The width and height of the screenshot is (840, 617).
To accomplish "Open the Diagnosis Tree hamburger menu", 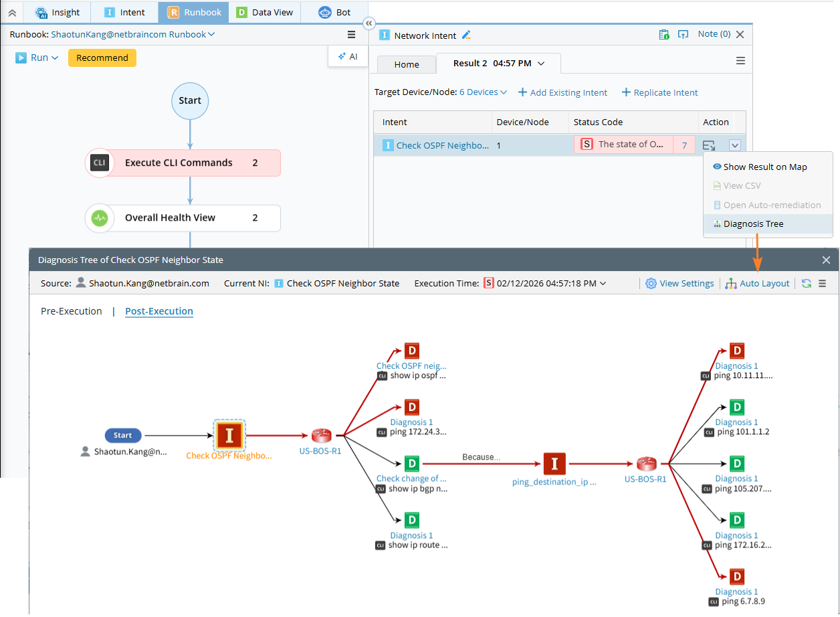I will (x=823, y=284).
